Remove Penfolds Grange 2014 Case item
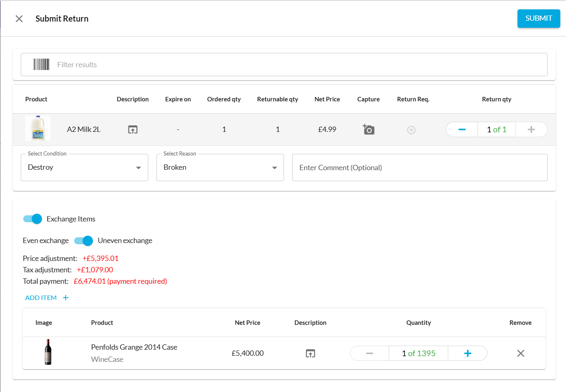The height and width of the screenshot is (392, 566). [x=520, y=353]
